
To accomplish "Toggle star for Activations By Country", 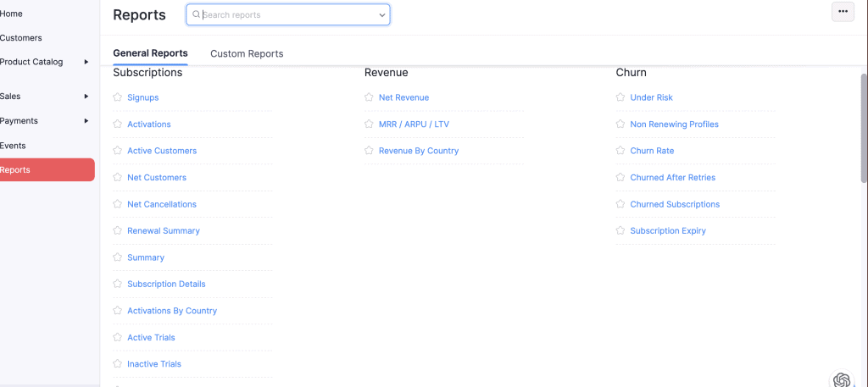I will click(x=117, y=311).
